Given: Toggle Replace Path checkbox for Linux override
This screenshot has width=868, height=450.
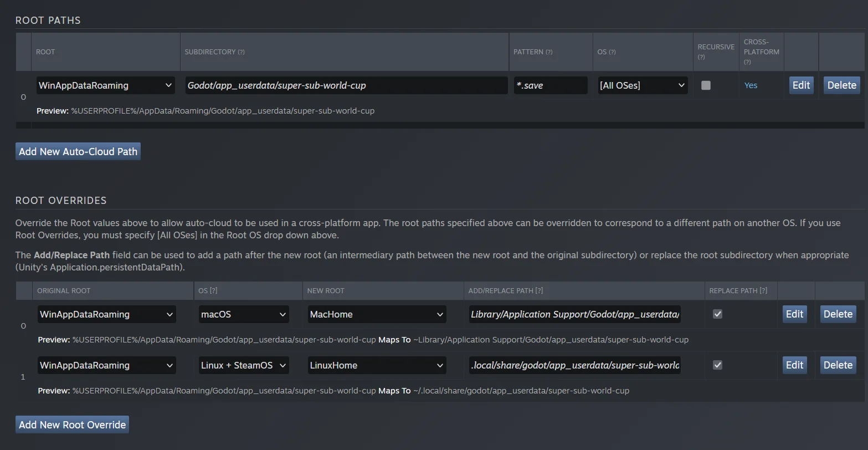Looking at the screenshot, I should click(x=717, y=365).
